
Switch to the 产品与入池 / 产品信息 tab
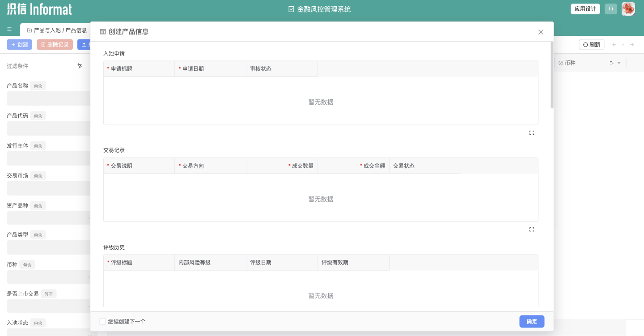click(57, 30)
